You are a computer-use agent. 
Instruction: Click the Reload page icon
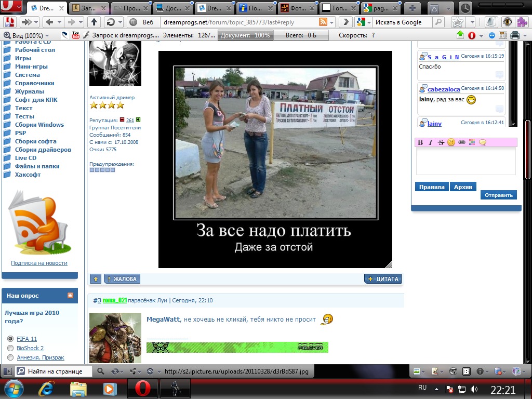coord(111,22)
